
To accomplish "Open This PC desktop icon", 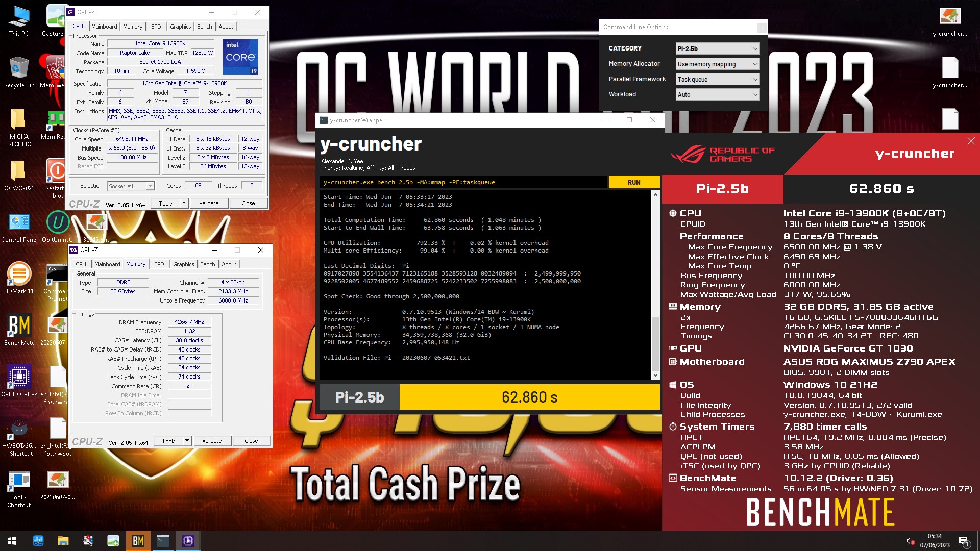I will click(19, 21).
